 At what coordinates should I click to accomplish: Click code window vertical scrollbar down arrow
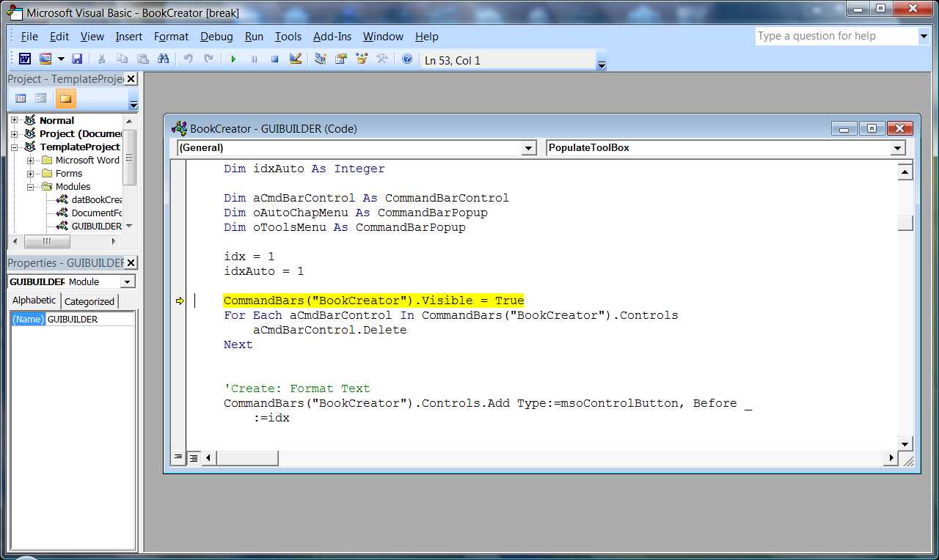click(905, 443)
